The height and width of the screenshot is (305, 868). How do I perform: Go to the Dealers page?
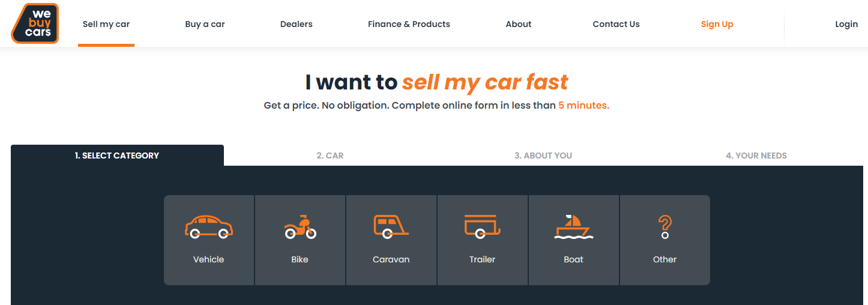[x=297, y=24]
